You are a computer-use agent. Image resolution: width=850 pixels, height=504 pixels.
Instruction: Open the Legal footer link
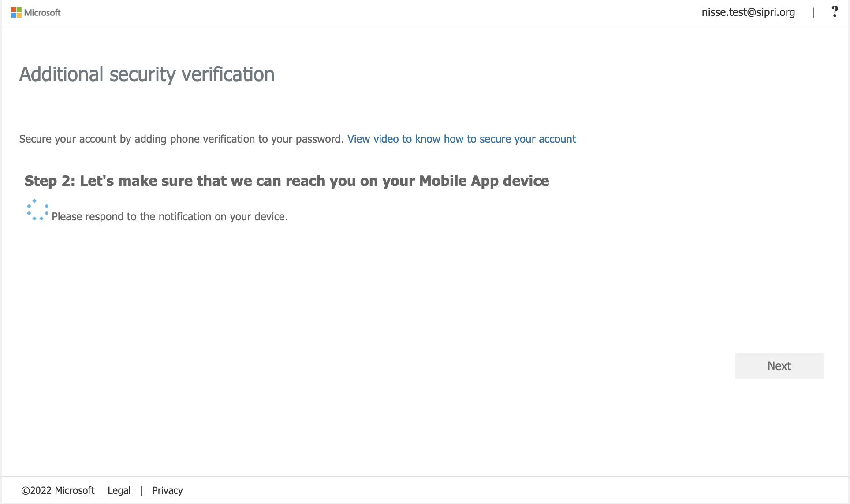[119, 490]
